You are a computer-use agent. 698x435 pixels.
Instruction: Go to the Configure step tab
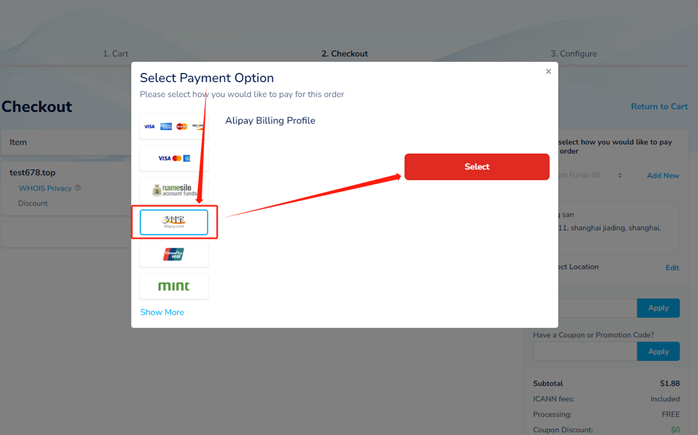(x=573, y=54)
